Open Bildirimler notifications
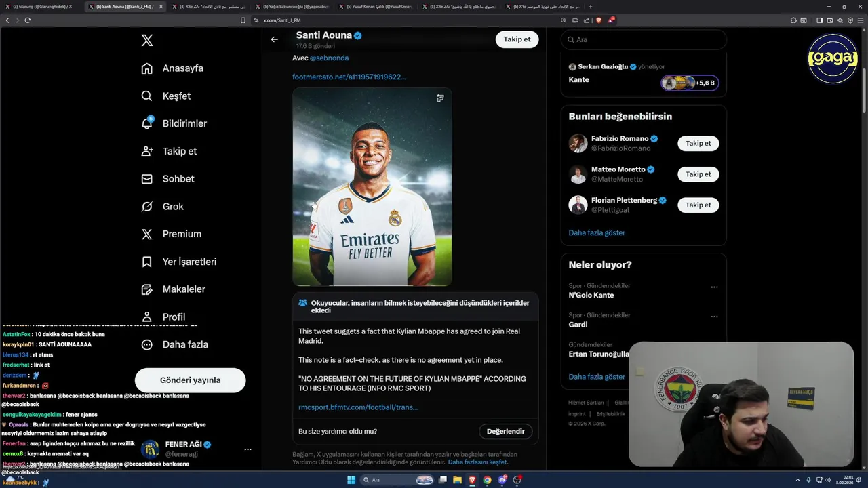Viewport: 868px width, 488px height. point(174,123)
